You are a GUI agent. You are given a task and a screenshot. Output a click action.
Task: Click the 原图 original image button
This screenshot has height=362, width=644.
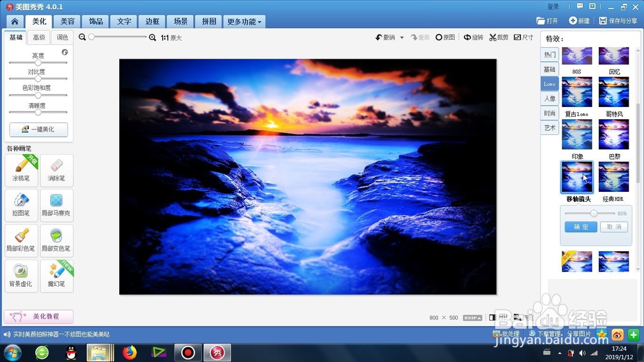[x=445, y=37]
